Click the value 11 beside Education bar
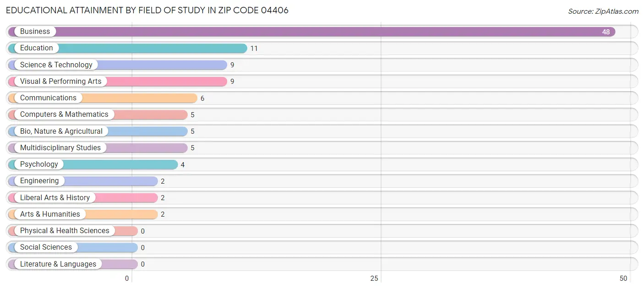Screen dimensions: 644x289 [x=254, y=49]
